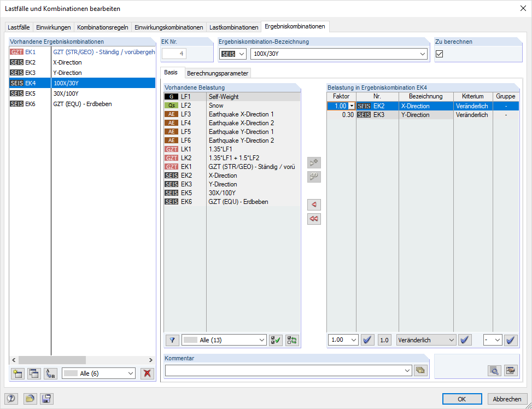Open the Veränderlich criterium dropdown
Image resolution: width=532 pixels, height=409 pixels.
coord(426,340)
